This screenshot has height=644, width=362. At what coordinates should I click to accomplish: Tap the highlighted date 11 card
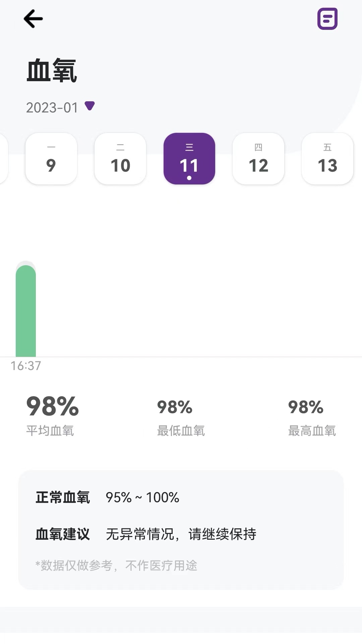(189, 158)
